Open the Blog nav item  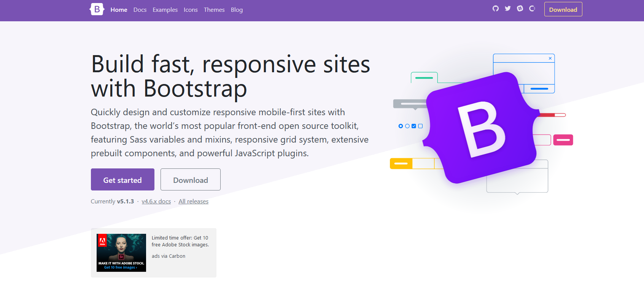tap(237, 10)
